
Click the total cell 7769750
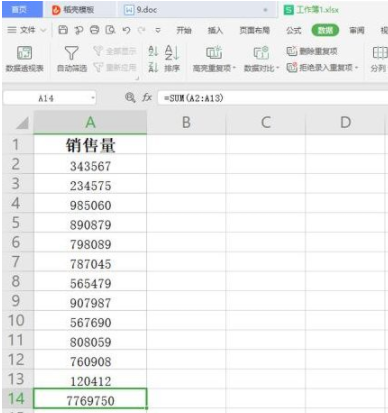(x=90, y=399)
